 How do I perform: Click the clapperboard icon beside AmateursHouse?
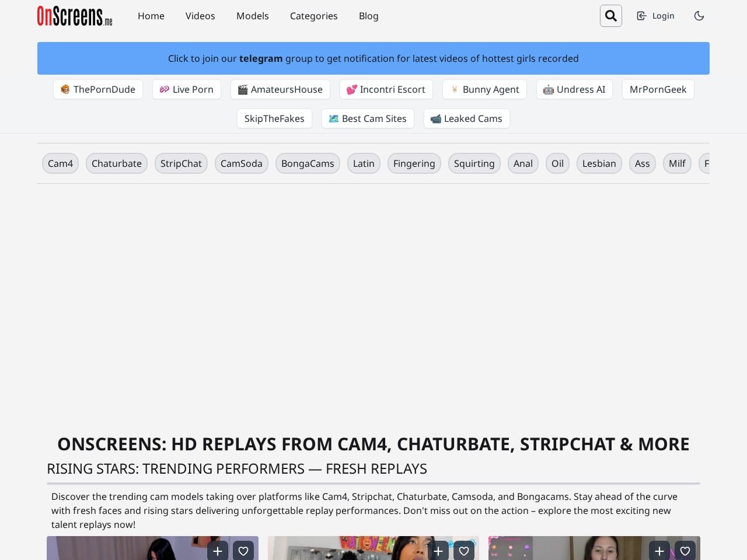click(x=243, y=89)
